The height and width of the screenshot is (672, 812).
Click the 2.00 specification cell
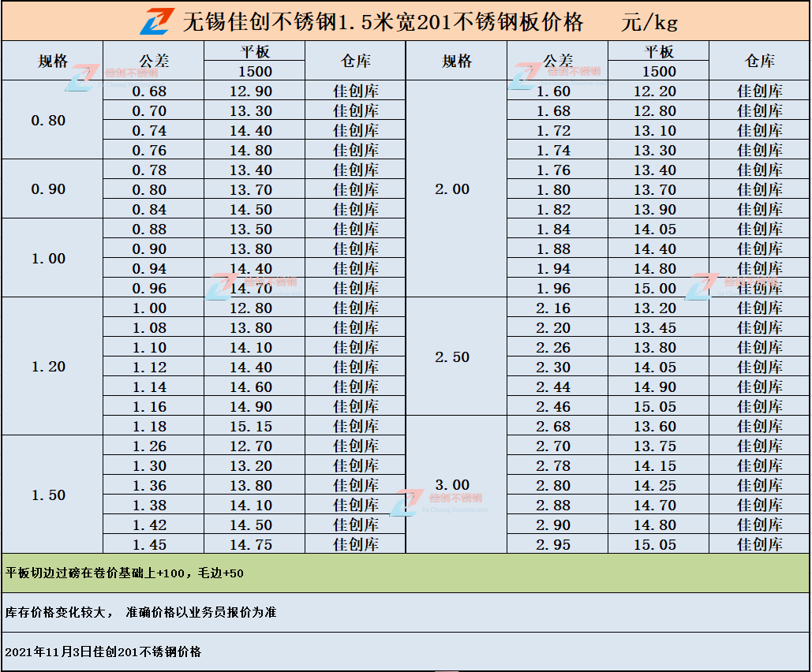coord(456,189)
